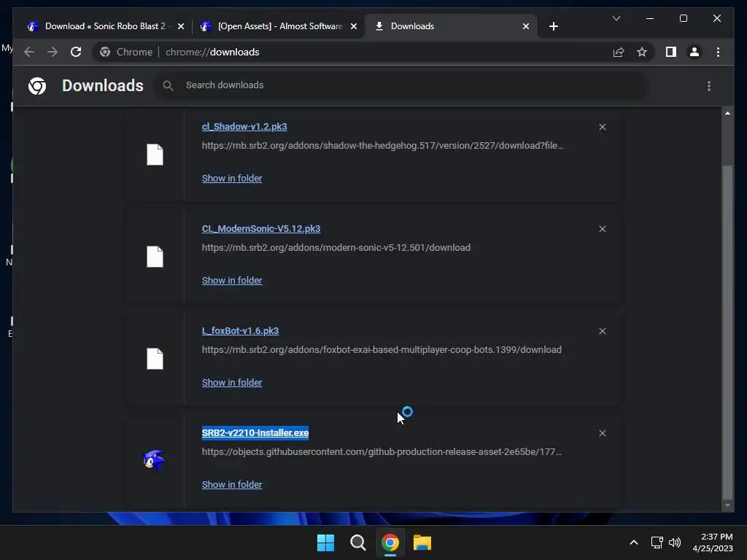Click the foxbot-exai source URL

(382, 349)
